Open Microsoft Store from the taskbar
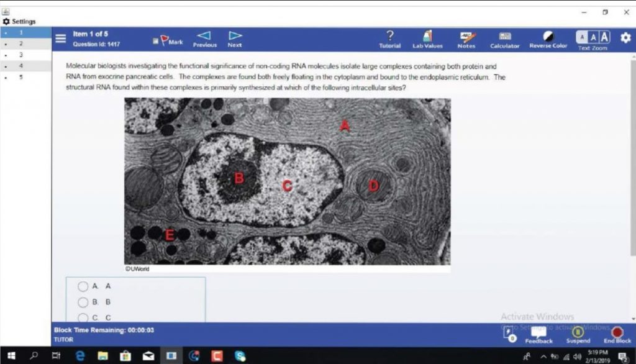 tap(125, 356)
